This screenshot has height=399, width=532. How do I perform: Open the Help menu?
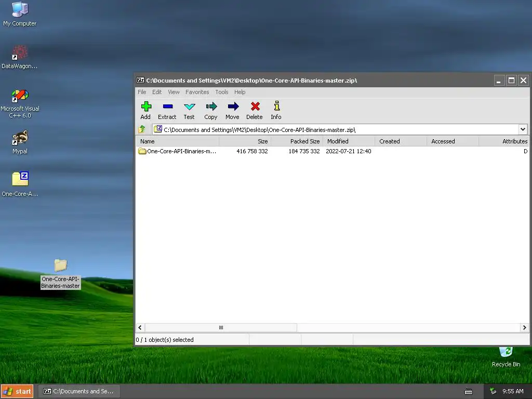[x=240, y=92]
